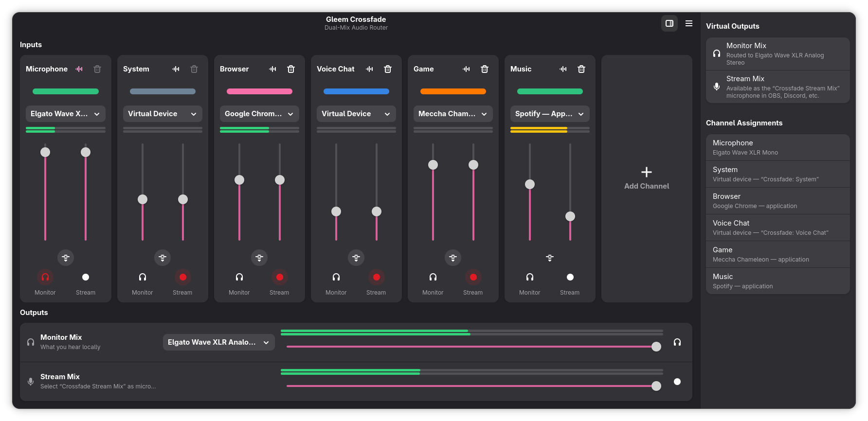Toggle Browser stream mute button
The image size is (868, 421).
point(280,277)
